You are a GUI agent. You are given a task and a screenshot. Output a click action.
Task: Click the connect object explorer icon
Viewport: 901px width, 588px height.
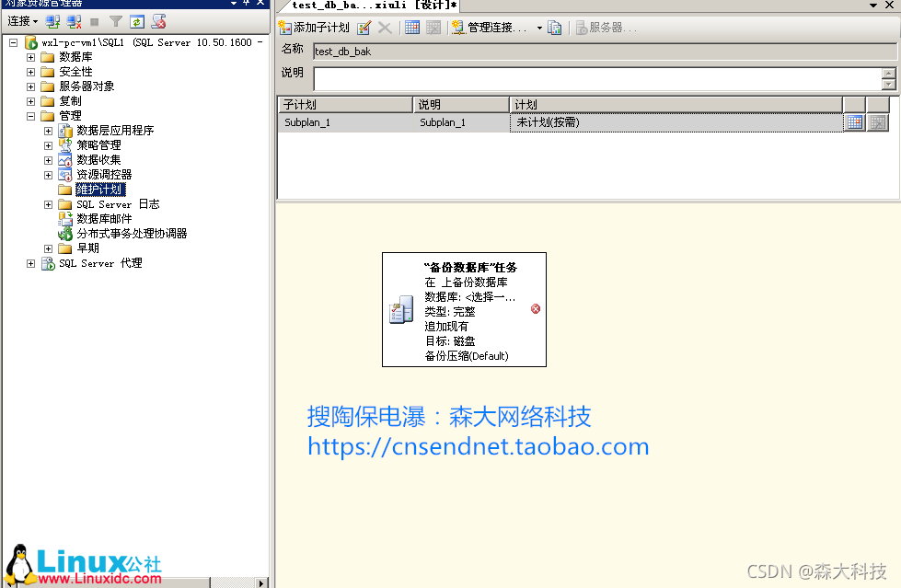[52, 22]
